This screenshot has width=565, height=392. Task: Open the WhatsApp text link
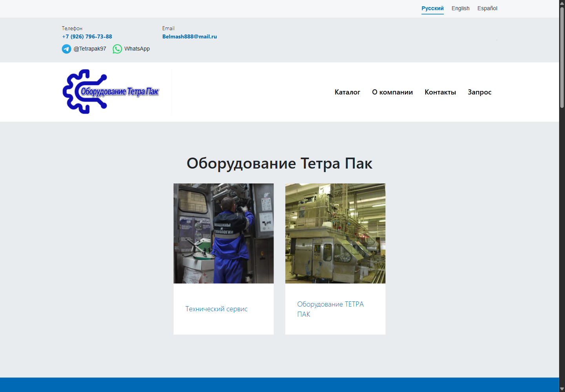click(x=137, y=49)
